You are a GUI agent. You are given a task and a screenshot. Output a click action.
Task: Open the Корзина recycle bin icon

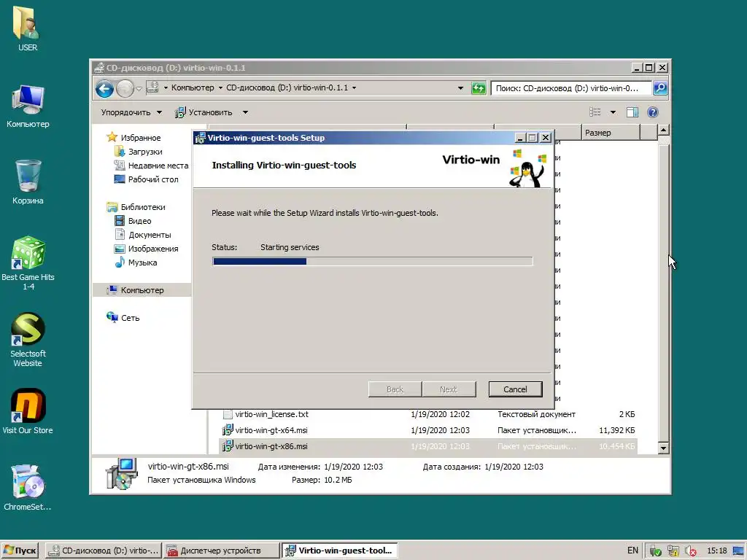(28, 182)
